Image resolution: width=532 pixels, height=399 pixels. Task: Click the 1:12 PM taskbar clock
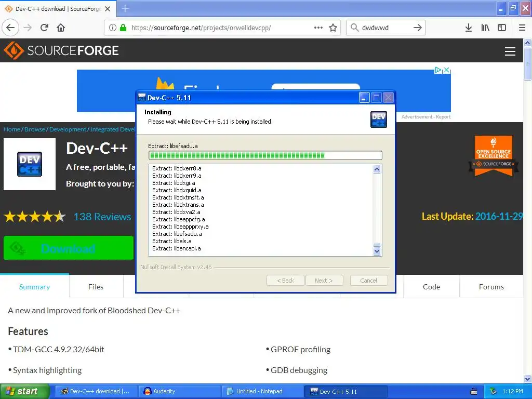coord(512,391)
